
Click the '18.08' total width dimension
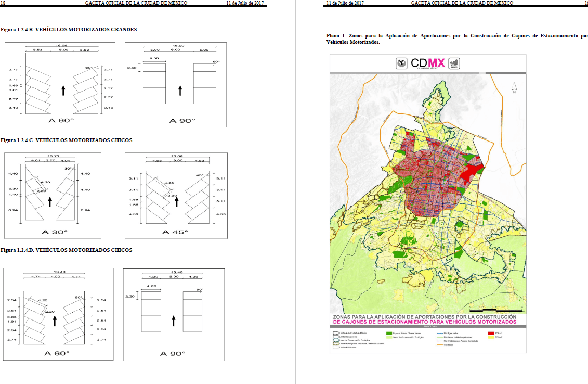tap(61, 45)
